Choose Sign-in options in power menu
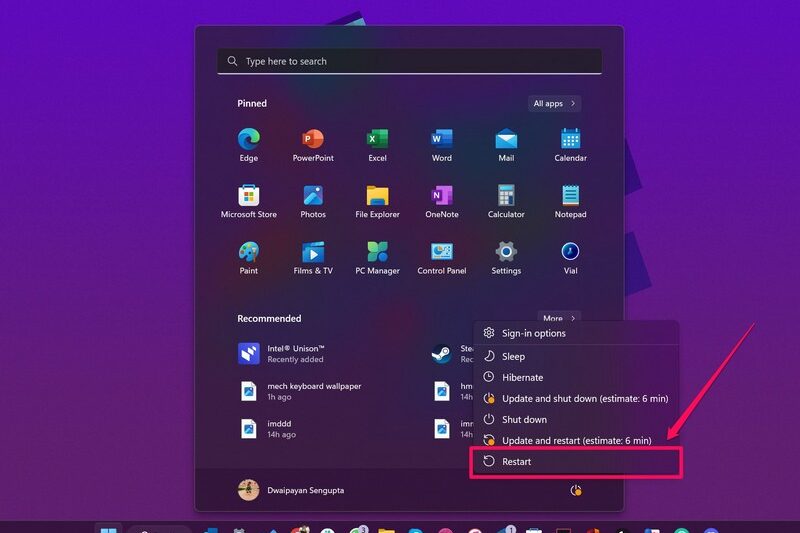The image size is (800, 533). click(576, 333)
